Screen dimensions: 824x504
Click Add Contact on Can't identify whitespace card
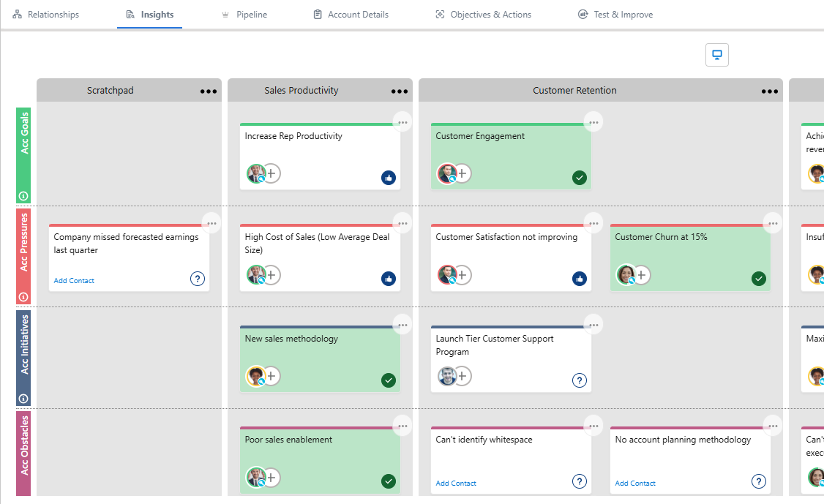tap(456, 484)
